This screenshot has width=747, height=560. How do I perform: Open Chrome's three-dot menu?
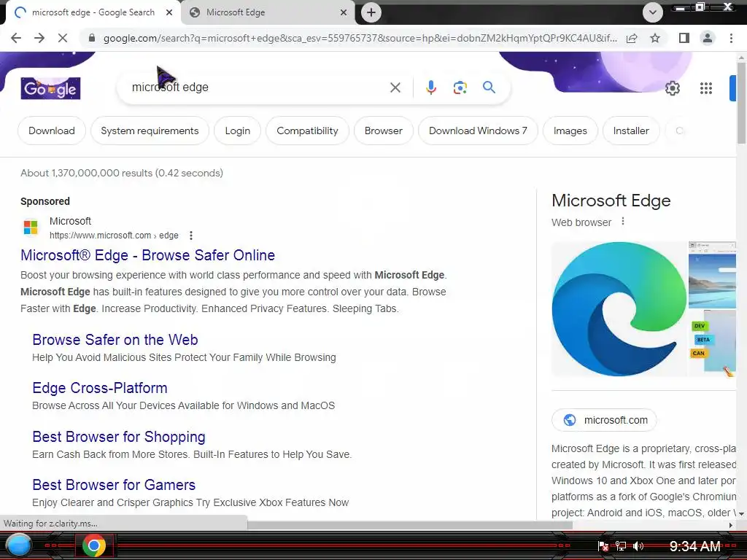coord(731,38)
